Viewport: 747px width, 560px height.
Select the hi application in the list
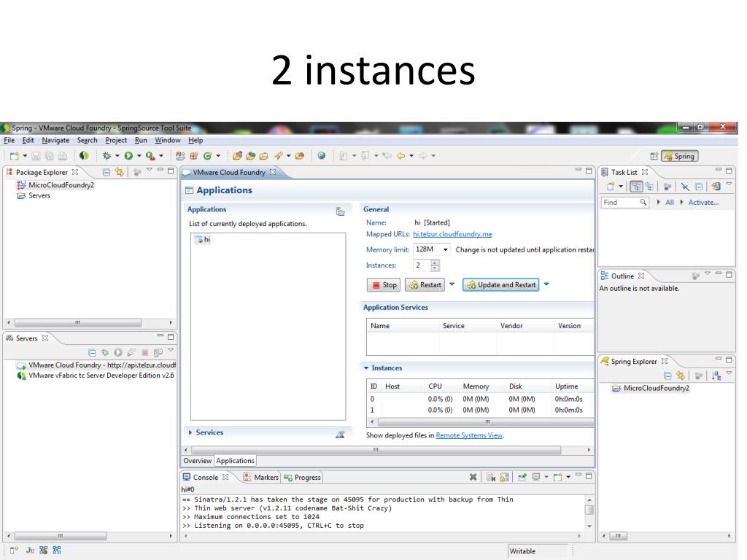click(x=203, y=239)
